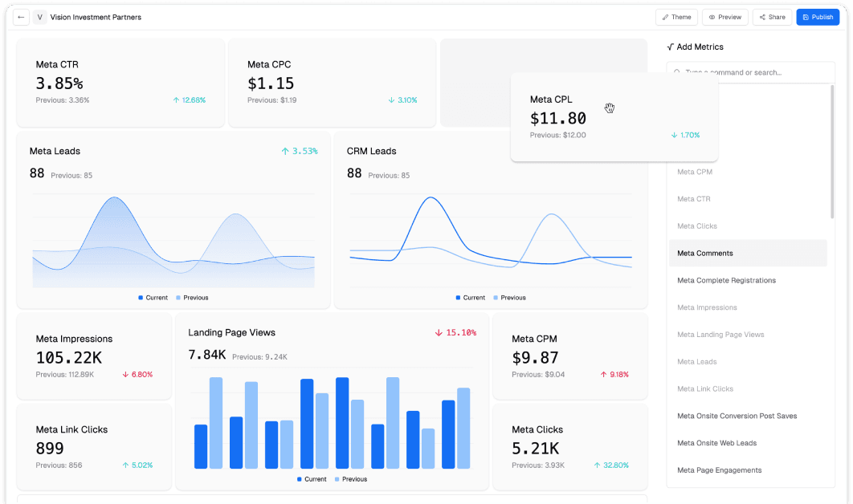The width and height of the screenshot is (853, 504).
Task: Click the Meta CTR metric card
Action: (x=120, y=83)
